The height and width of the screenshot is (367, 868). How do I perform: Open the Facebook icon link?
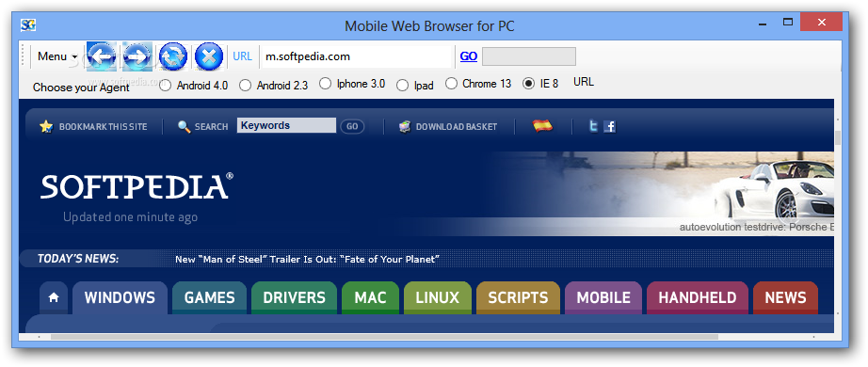coord(609,127)
